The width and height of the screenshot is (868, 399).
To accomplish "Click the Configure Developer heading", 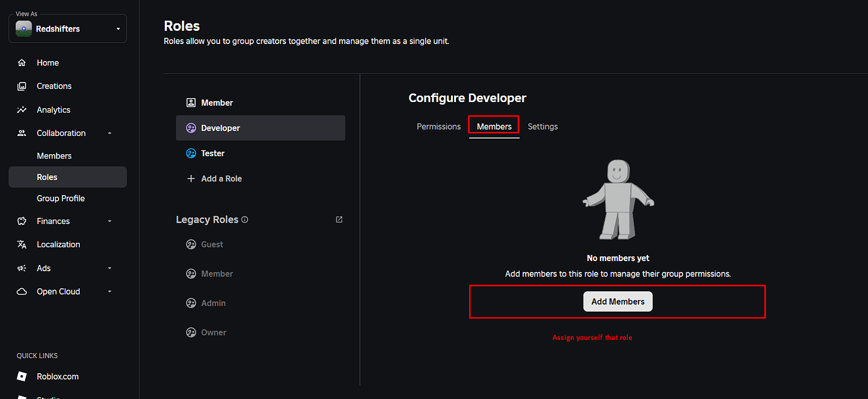I will (x=467, y=98).
